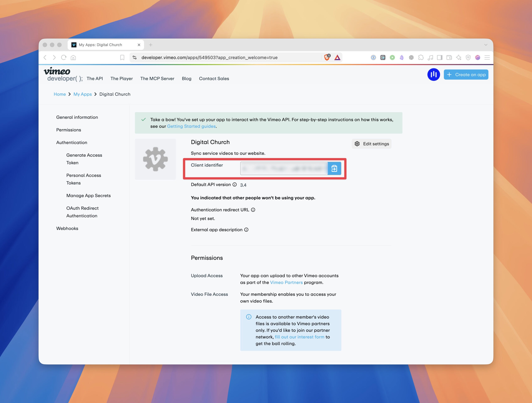Select Authentication in the sidebar
Screen dimensions: 532x403
coord(72,143)
